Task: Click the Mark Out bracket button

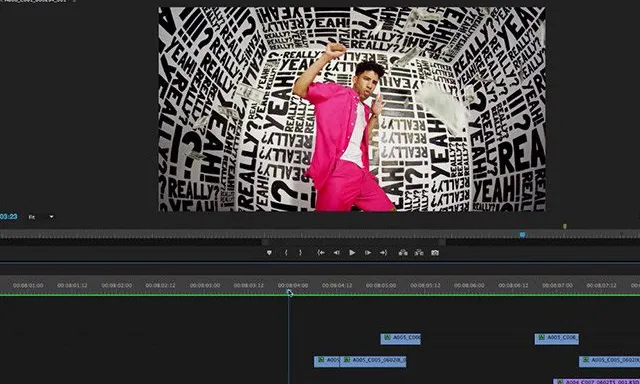Action: (x=300, y=253)
